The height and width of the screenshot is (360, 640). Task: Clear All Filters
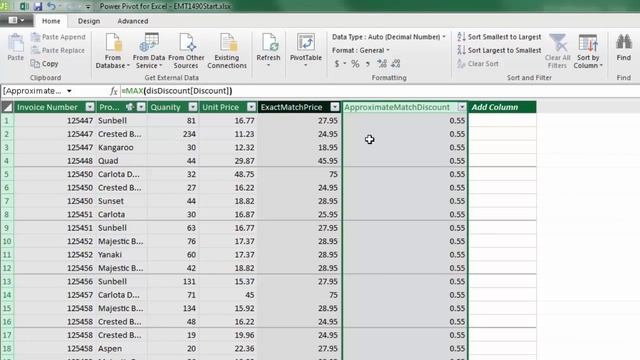(558, 51)
